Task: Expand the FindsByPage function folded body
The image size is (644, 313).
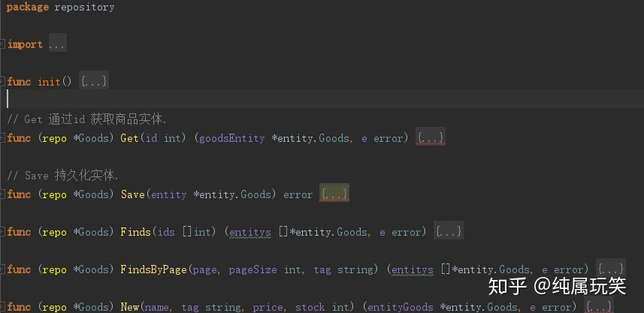Action: click(x=610, y=269)
